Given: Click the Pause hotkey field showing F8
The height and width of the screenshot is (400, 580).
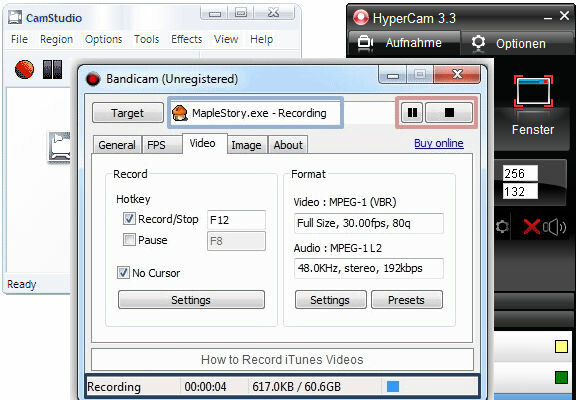Looking at the screenshot, I should pyautogui.click(x=236, y=241).
